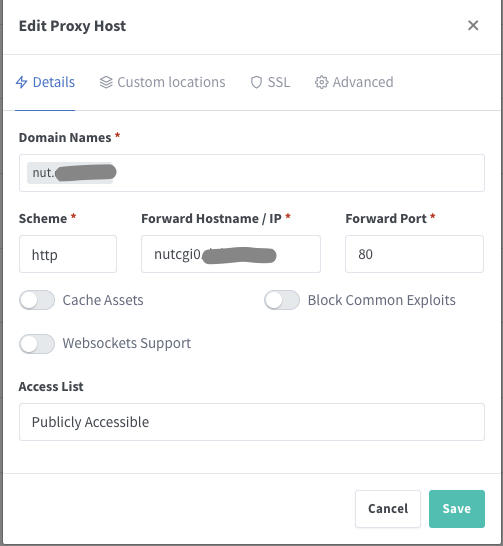The width and height of the screenshot is (503, 546).
Task: Select the nut. domain name tag
Action: (71, 173)
